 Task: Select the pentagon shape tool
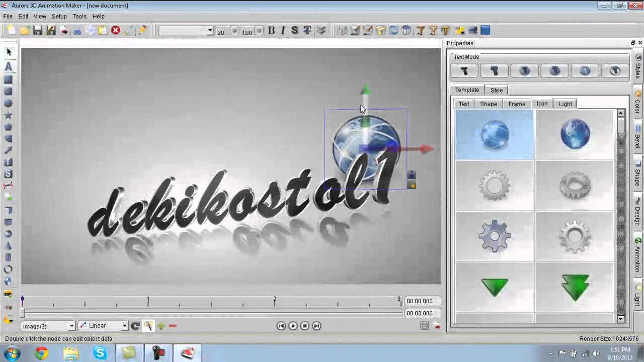click(x=9, y=127)
